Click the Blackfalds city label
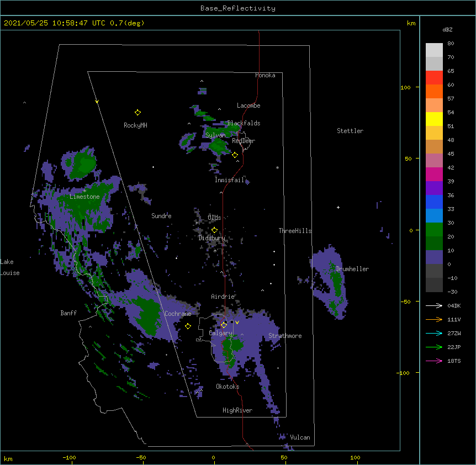476x465 pixels. 244,123
